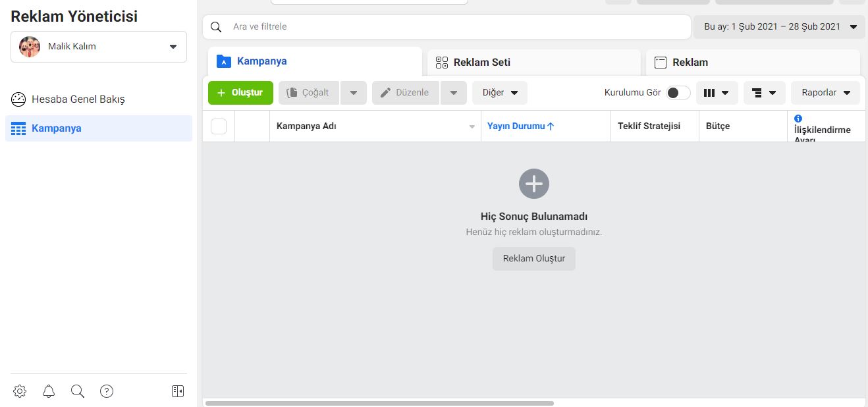This screenshot has width=868, height=407.
Task: Click the horizontal scrollbar at the bottom
Action: pos(379,403)
